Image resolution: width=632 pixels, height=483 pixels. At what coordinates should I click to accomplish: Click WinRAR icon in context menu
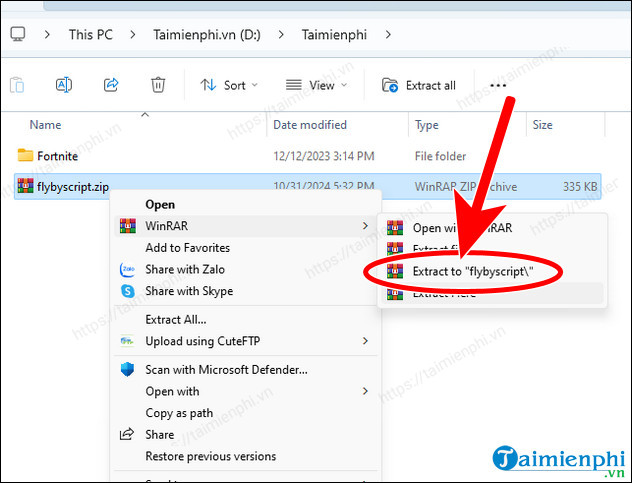pos(128,226)
